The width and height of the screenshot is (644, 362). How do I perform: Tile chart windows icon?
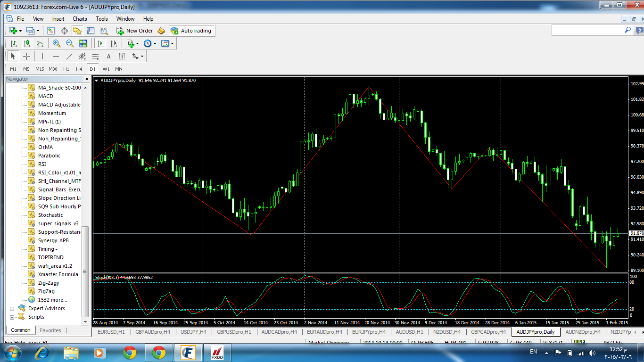83,43
